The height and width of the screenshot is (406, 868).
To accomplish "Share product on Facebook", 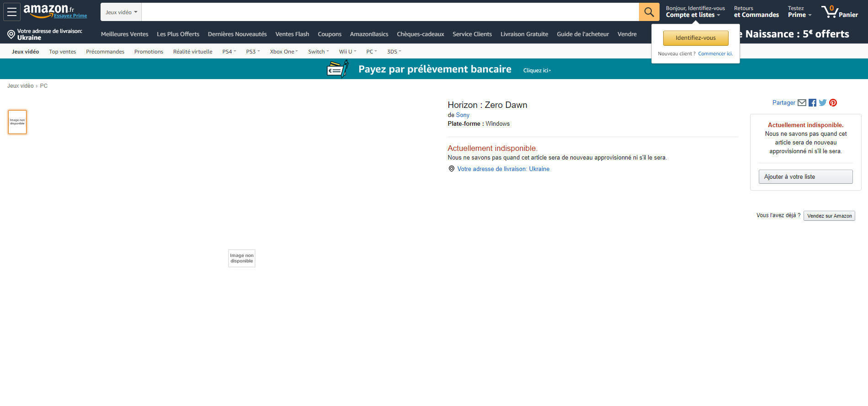I will [812, 103].
